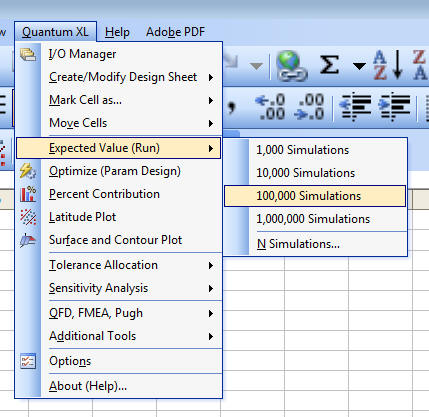Open About (Help)... entry
429x417 pixels.
pos(119,386)
